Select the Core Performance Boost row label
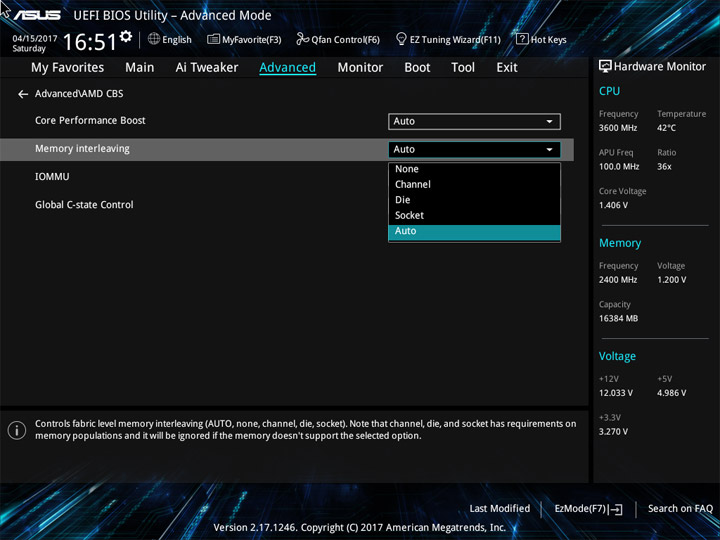Viewport: 720px width, 540px height. (x=90, y=121)
